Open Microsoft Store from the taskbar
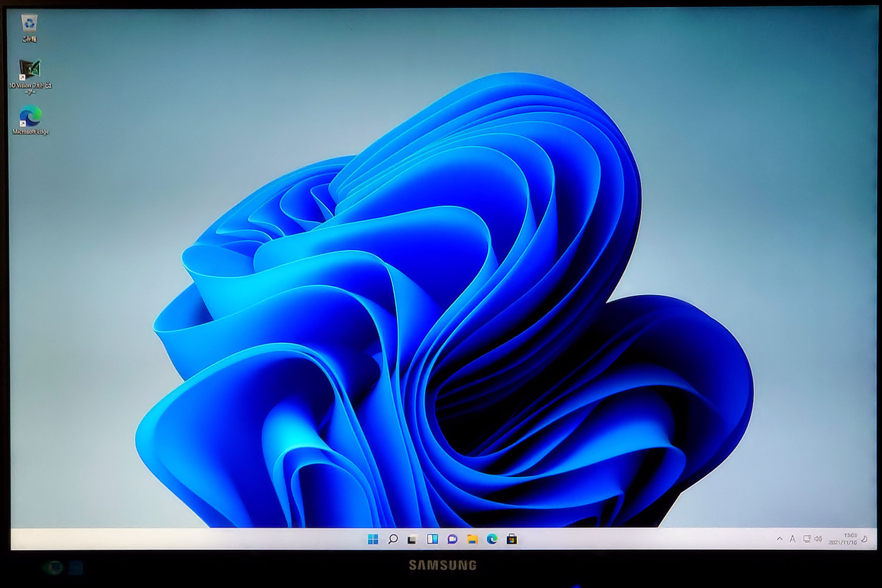The image size is (882, 588). click(512, 539)
